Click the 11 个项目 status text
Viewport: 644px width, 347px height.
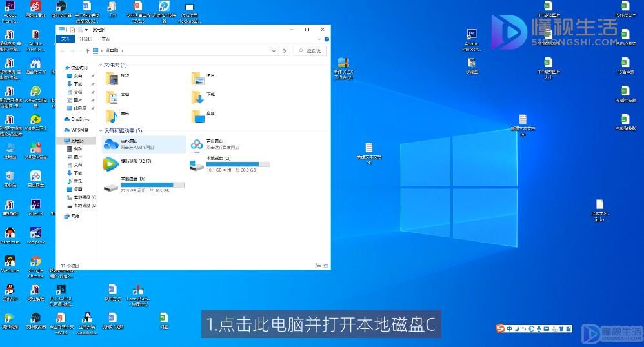[x=70, y=266]
